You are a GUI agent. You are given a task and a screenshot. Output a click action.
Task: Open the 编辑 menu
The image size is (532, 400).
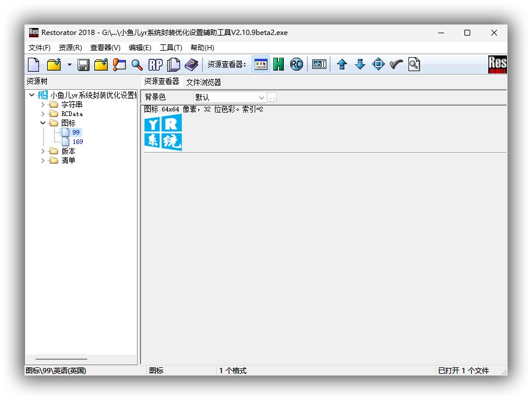point(138,47)
